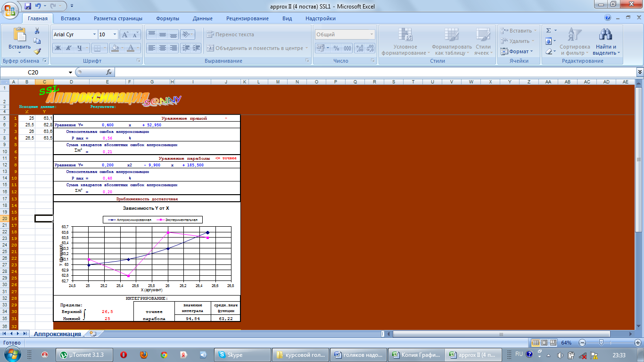The height and width of the screenshot is (362, 644).
Task: Open the Формулы tab
Action: 167,18
